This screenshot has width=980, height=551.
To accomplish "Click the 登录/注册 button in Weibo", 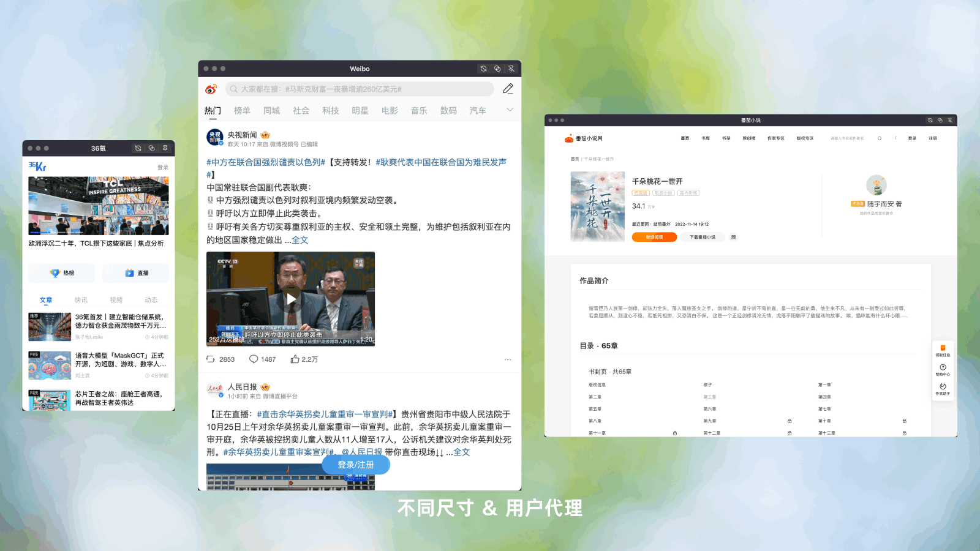I will tap(356, 465).
